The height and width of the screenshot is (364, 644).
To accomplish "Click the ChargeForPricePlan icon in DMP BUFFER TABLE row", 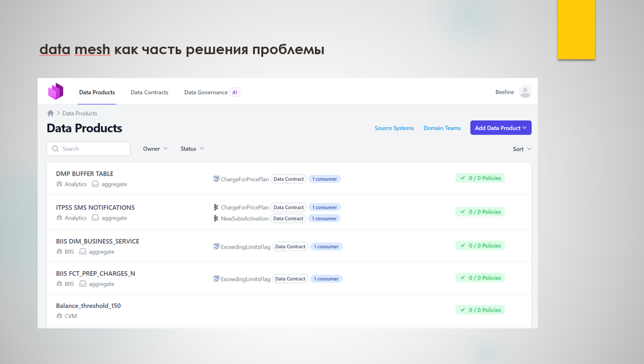I will click(216, 179).
